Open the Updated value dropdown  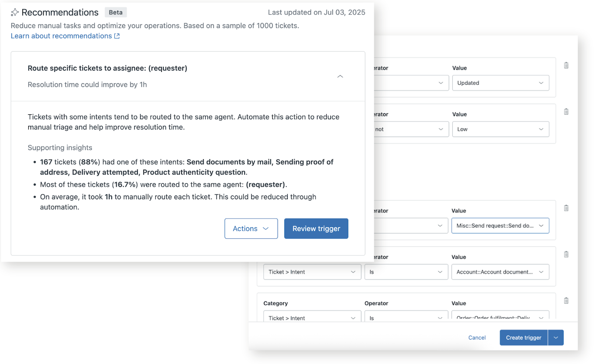[x=500, y=83]
